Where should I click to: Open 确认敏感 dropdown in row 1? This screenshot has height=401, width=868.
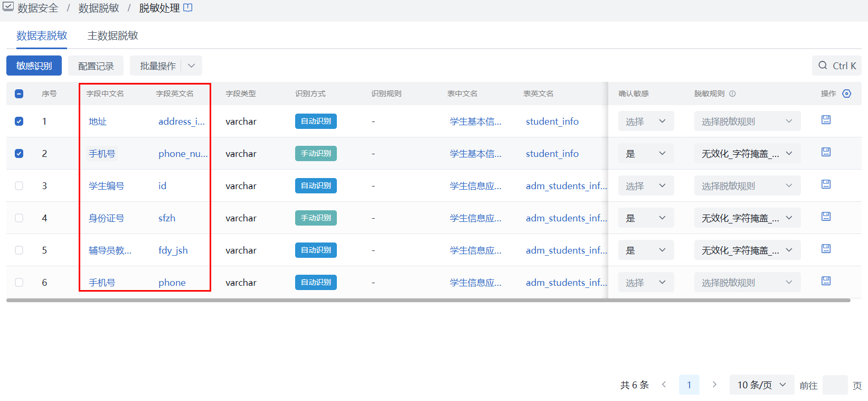tap(646, 122)
